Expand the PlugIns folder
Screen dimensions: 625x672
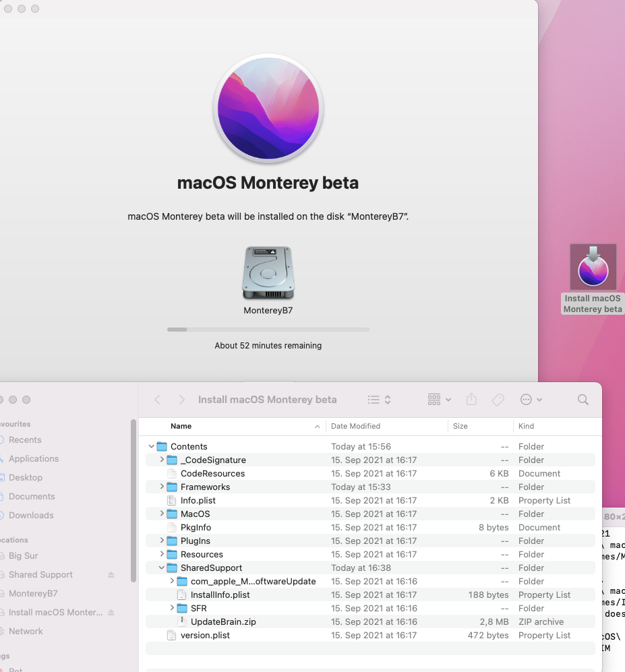(162, 541)
